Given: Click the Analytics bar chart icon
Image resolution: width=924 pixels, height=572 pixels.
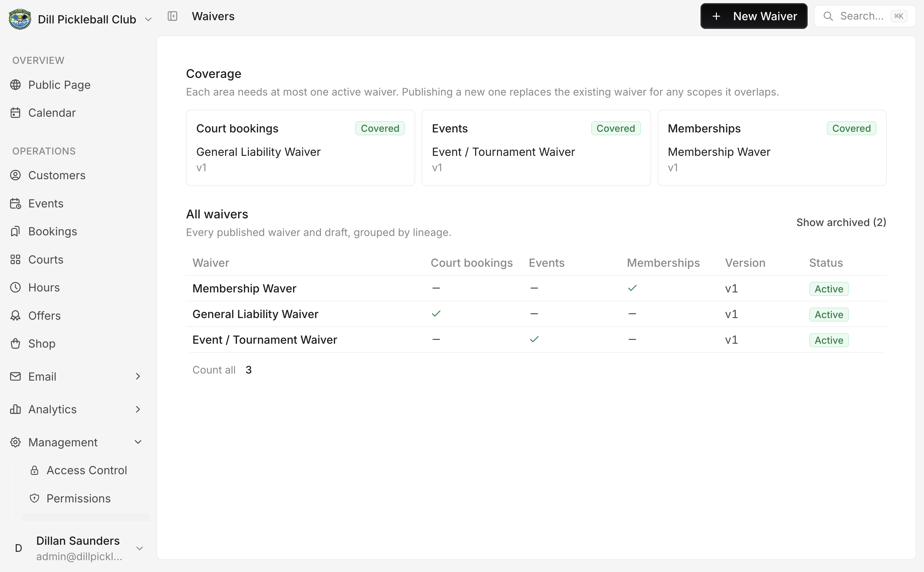Looking at the screenshot, I should point(15,409).
